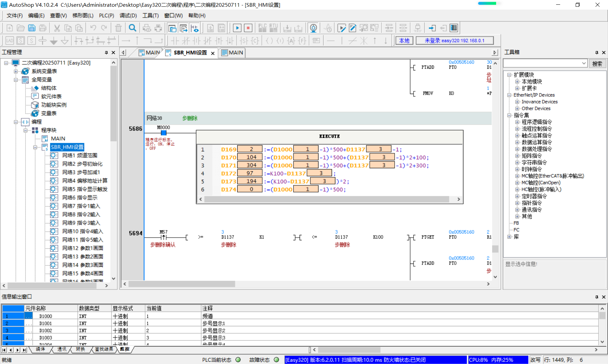Click the 本地 connection button
The width and height of the screenshot is (608, 364).
click(404, 40)
